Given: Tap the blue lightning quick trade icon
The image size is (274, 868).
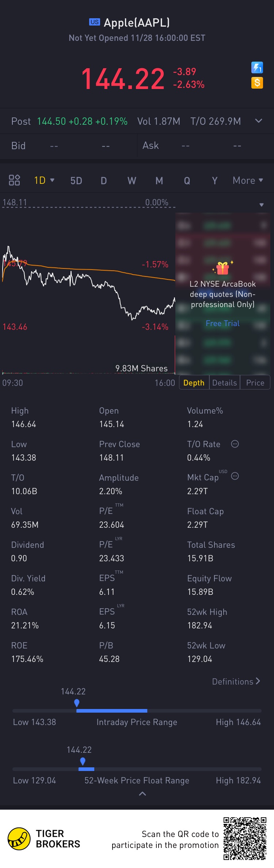Looking at the screenshot, I should pyautogui.click(x=257, y=67).
